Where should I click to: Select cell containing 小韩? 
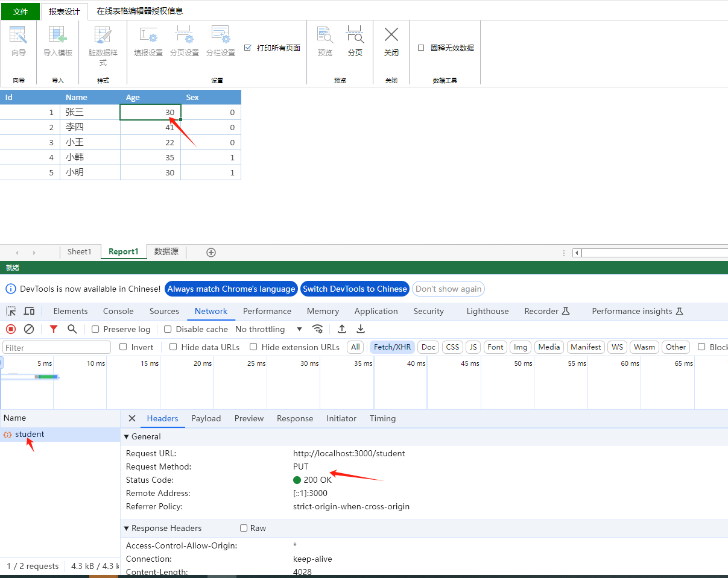click(x=90, y=157)
